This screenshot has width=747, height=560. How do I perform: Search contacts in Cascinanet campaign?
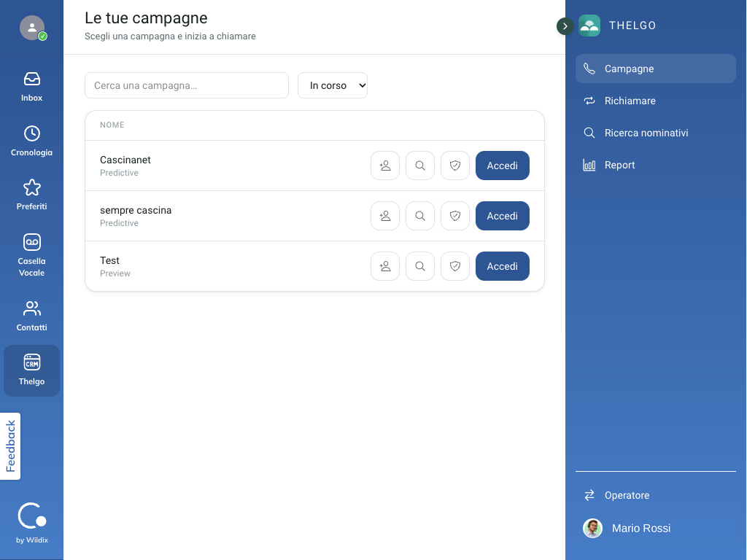420,166
